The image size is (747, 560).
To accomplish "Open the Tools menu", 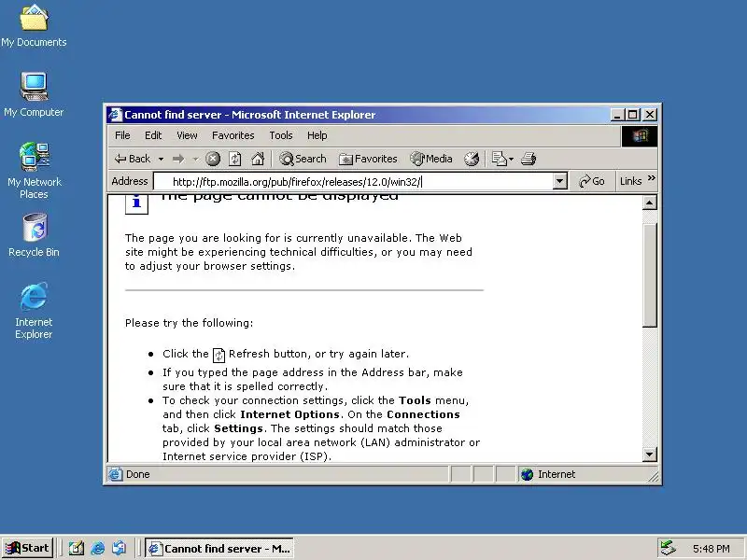I will [281, 135].
